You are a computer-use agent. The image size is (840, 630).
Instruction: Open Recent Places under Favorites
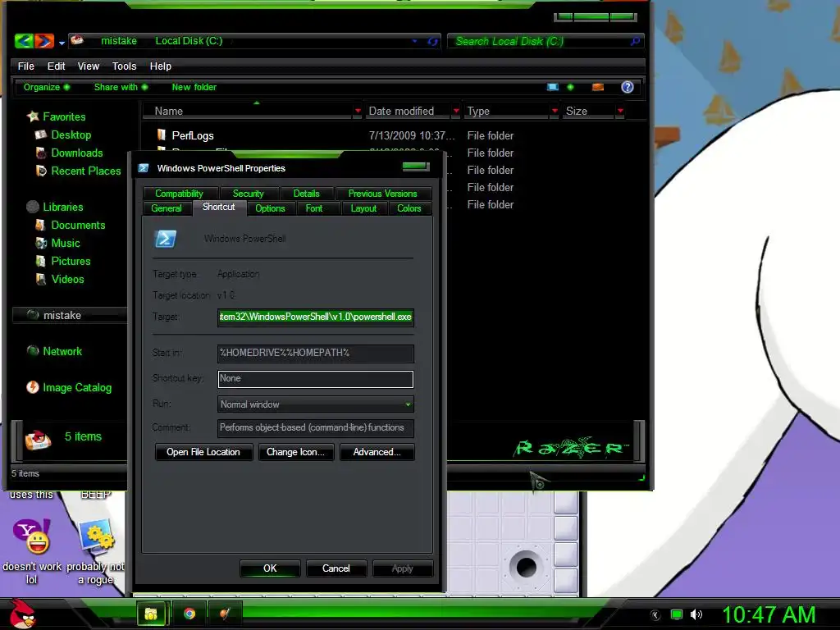pos(85,171)
